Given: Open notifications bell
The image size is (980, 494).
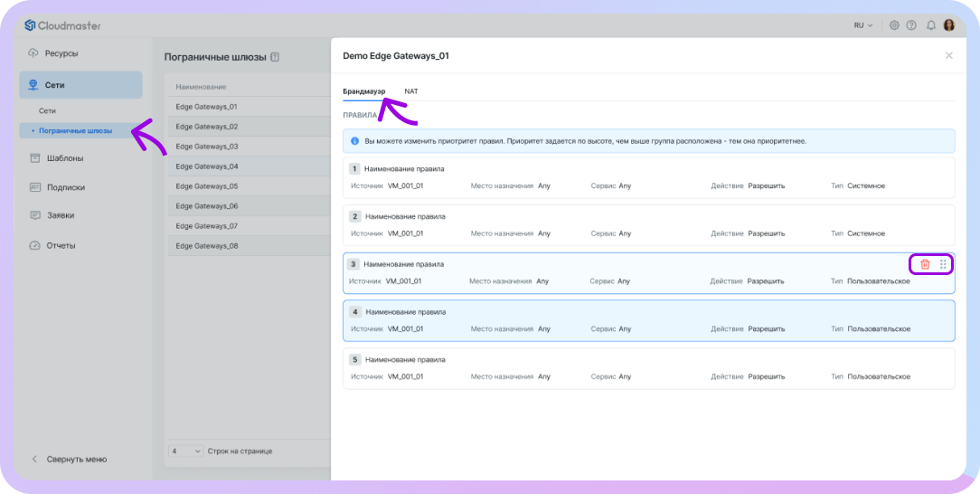Looking at the screenshot, I should [930, 25].
